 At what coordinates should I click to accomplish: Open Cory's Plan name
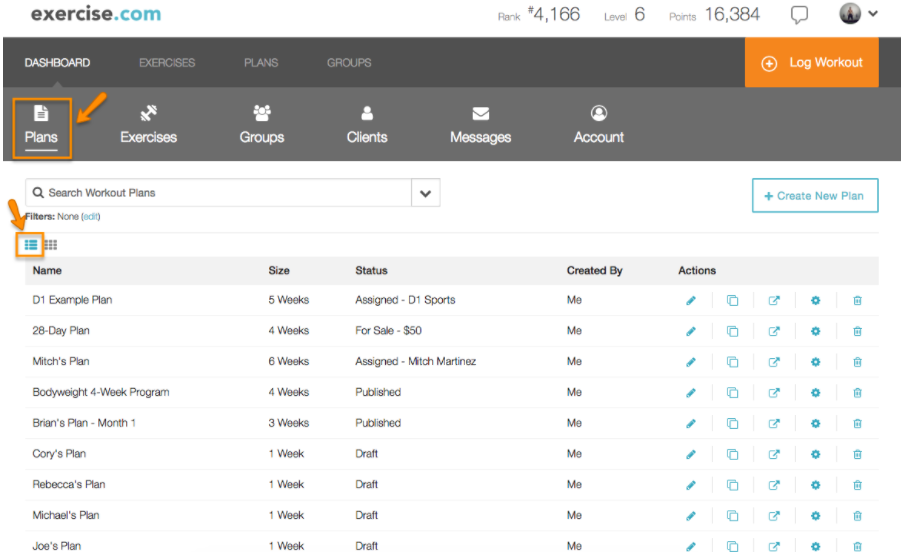pos(59,454)
